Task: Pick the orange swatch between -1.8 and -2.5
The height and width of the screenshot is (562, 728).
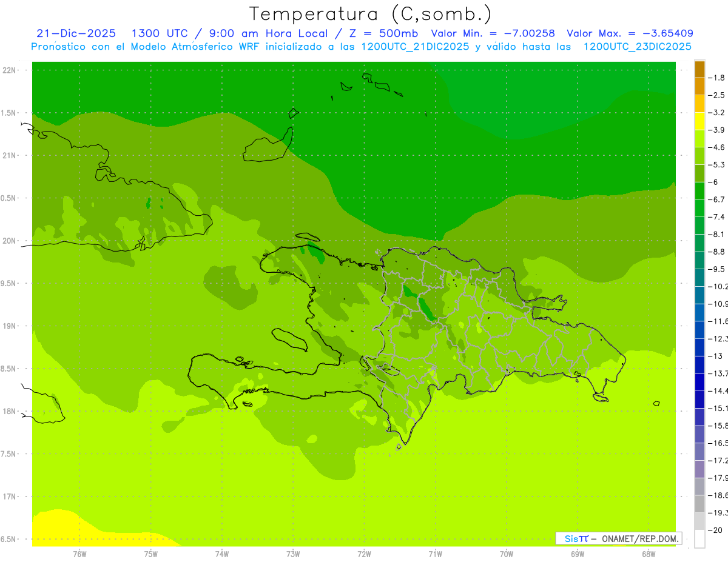Action: point(699,86)
